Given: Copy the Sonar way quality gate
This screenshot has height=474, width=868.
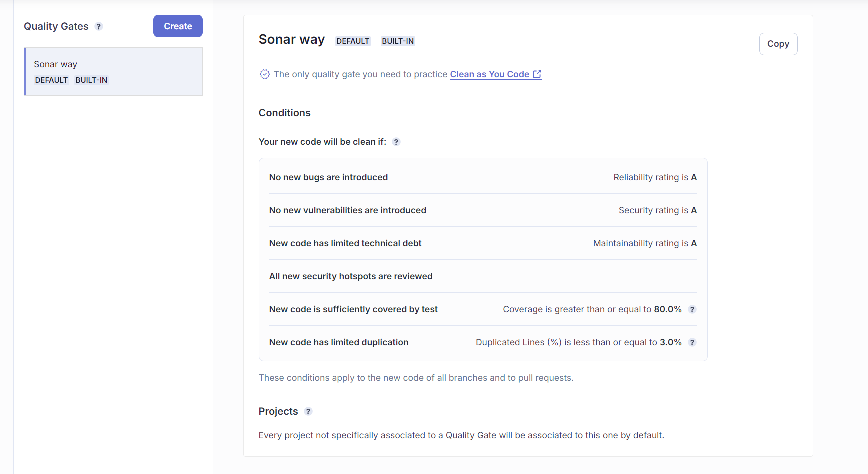Looking at the screenshot, I should tap(778, 44).
